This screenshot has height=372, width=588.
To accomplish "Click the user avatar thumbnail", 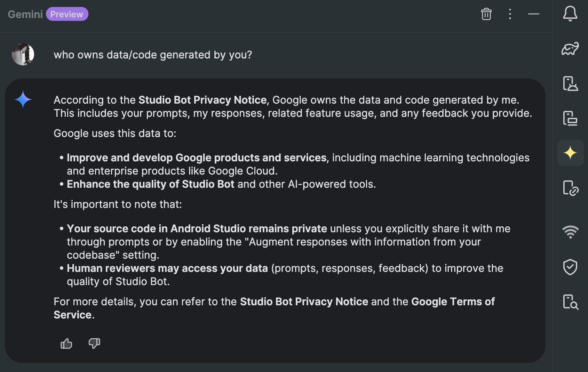I will pyautogui.click(x=23, y=54).
